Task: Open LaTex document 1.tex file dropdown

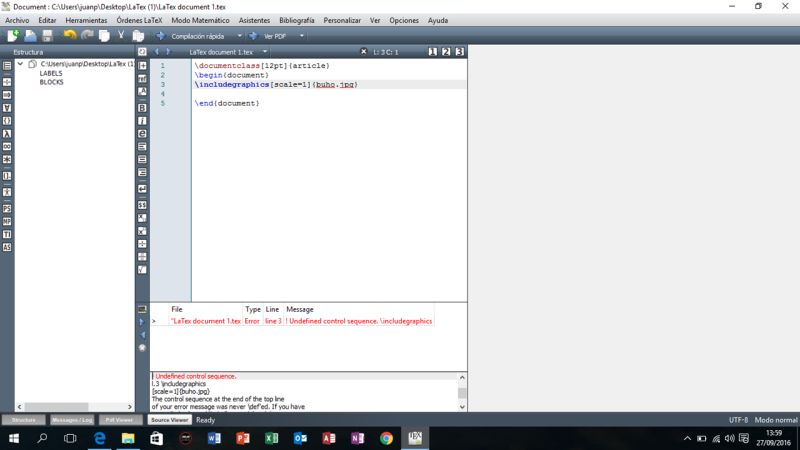Action: (x=265, y=52)
